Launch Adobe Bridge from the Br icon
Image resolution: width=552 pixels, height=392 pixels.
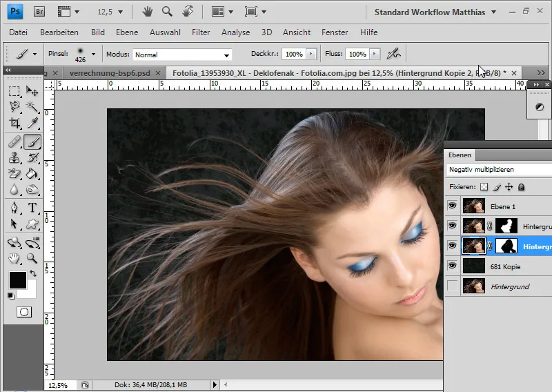coord(39,12)
